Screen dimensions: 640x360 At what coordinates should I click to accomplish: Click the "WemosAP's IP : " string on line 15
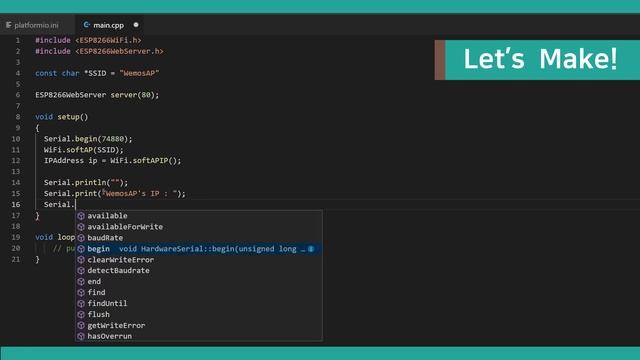[x=140, y=193]
